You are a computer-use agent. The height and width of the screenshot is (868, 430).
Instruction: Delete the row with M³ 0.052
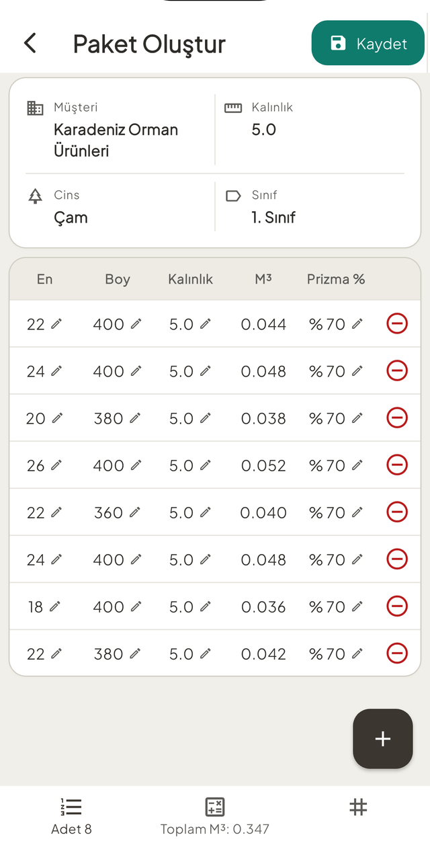pyautogui.click(x=397, y=465)
